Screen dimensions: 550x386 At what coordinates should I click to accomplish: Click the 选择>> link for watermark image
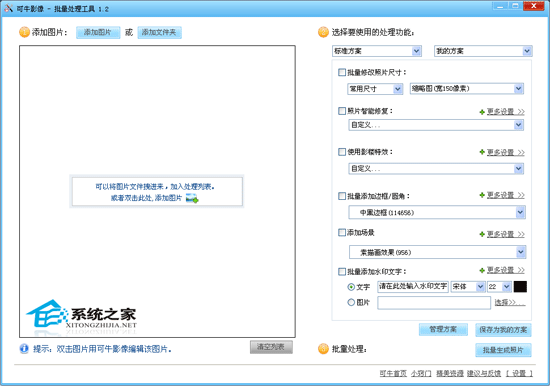(x=509, y=302)
